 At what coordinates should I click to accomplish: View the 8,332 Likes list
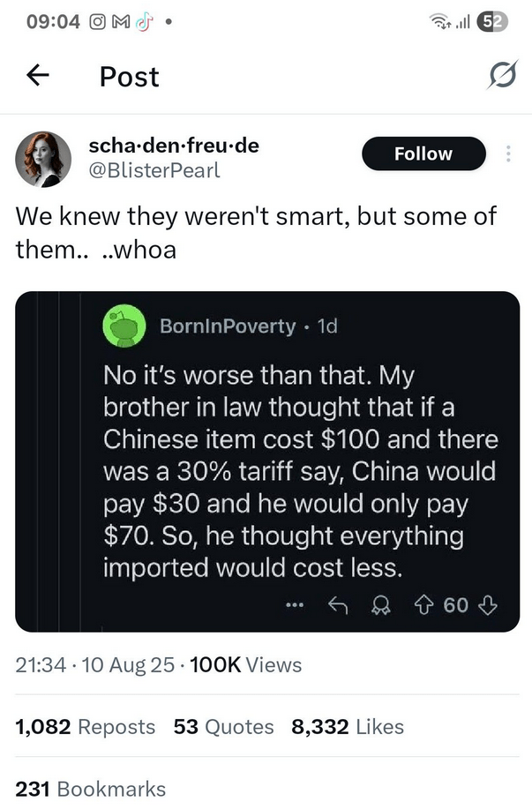(347, 727)
